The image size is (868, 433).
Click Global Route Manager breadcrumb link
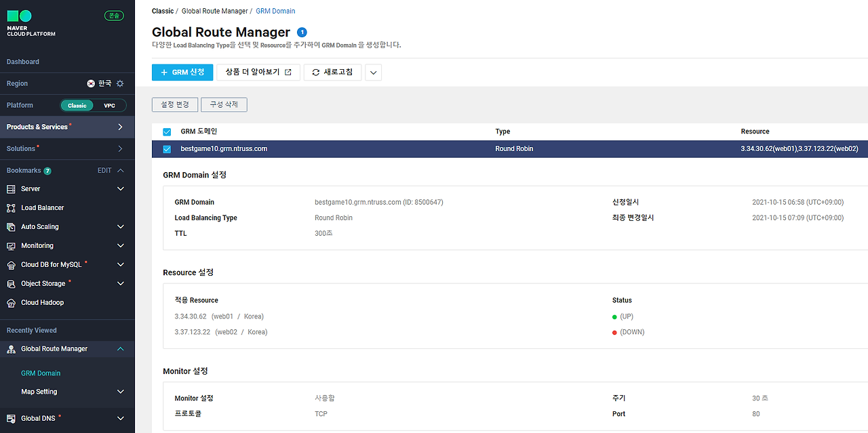coord(216,11)
